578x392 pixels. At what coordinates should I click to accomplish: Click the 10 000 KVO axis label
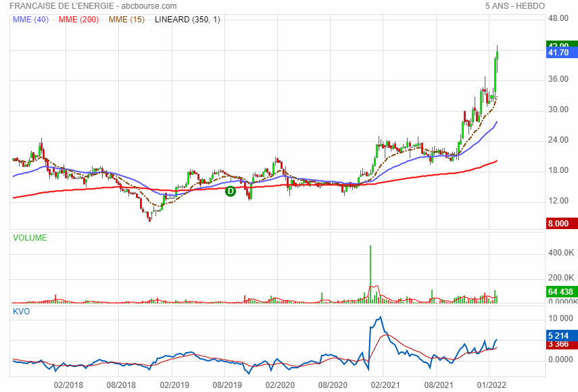tap(560, 318)
